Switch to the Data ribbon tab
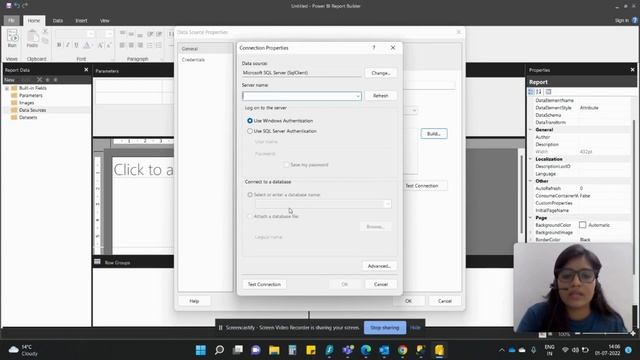 coord(58,20)
